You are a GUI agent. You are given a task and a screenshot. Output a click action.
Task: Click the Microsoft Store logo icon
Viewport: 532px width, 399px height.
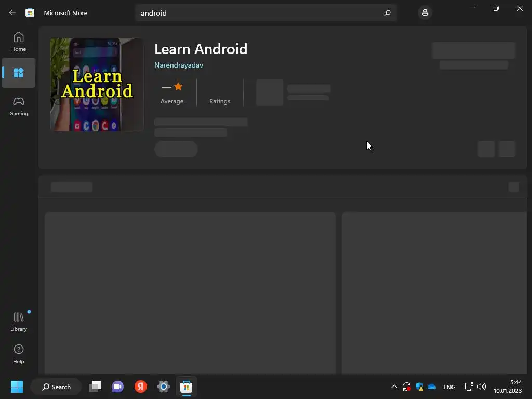pyautogui.click(x=30, y=13)
